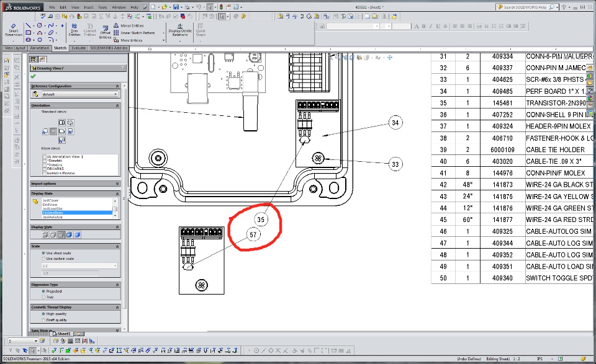Image resolution: width=596 pixels, height=364 pixels.
Task: Select the Bottom standard view icon
Action: [x=61, y=140]
